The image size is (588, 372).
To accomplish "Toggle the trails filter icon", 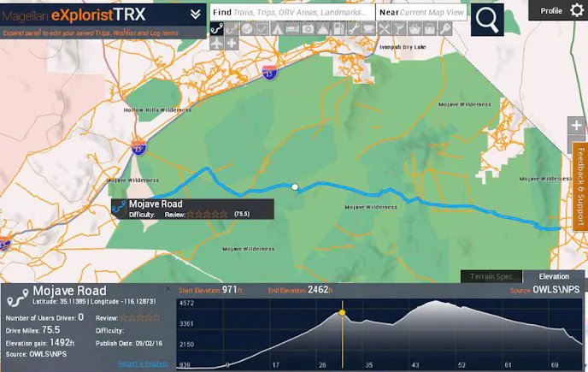I will [x=217, y=28].
